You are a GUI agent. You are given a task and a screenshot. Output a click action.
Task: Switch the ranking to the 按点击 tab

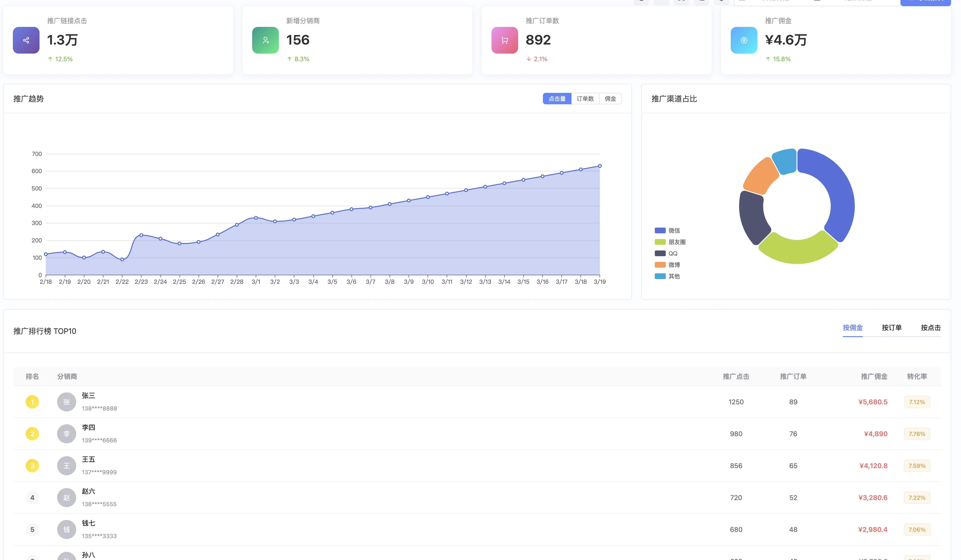click(931, 328)
